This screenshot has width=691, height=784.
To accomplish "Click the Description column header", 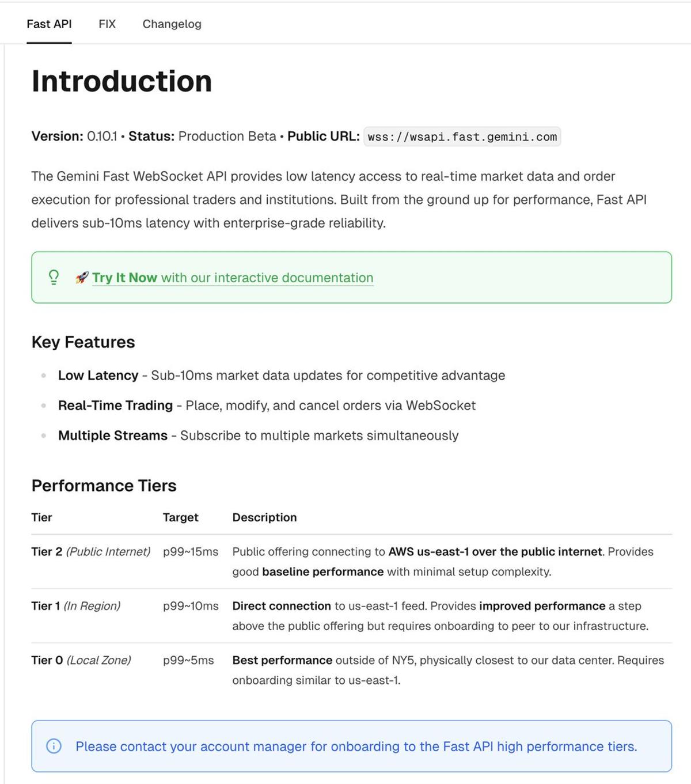I will point(264,517).
